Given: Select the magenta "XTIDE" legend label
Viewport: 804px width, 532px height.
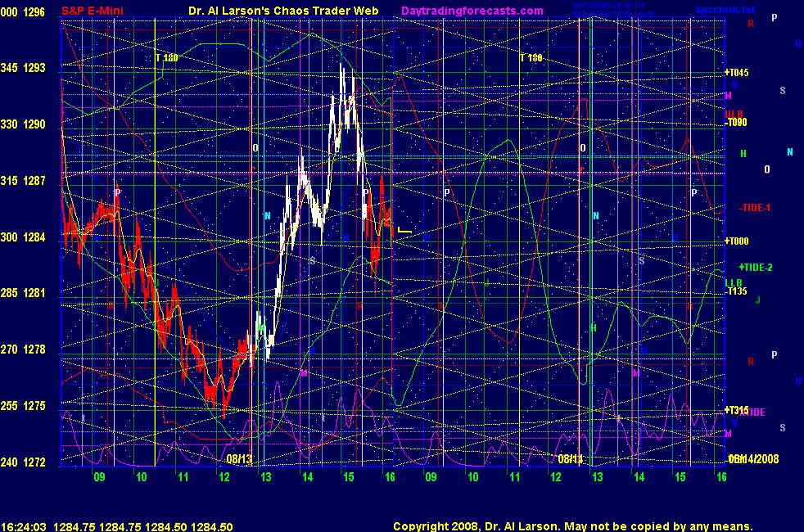Looking at the screenshot, I should (753, 412).
